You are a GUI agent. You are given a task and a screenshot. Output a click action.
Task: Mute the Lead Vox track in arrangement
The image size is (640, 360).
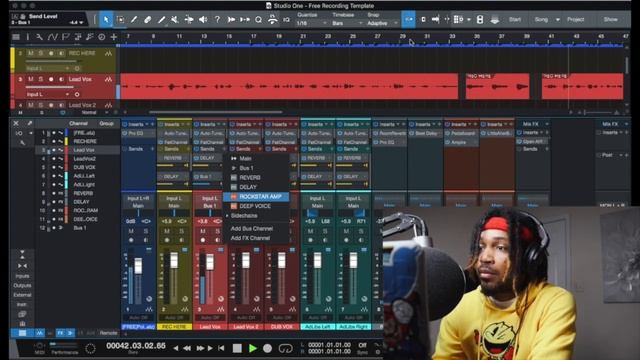click(x=31, y=79)
